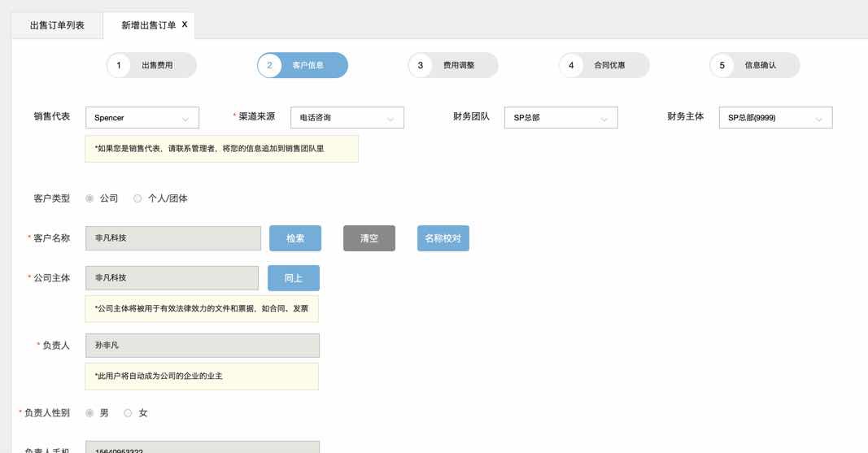
Task: Close the 新增出售订单 tab with X
Action: pos(185,24)
